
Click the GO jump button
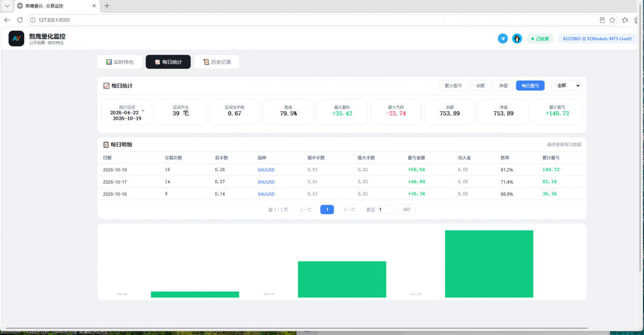coord(406,210)
